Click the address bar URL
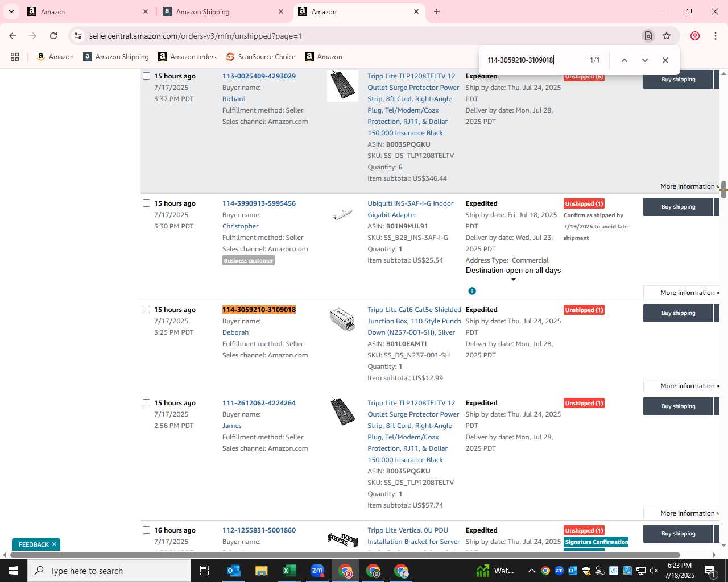Screen dimensions: 728x582 (x=196, y=36)
